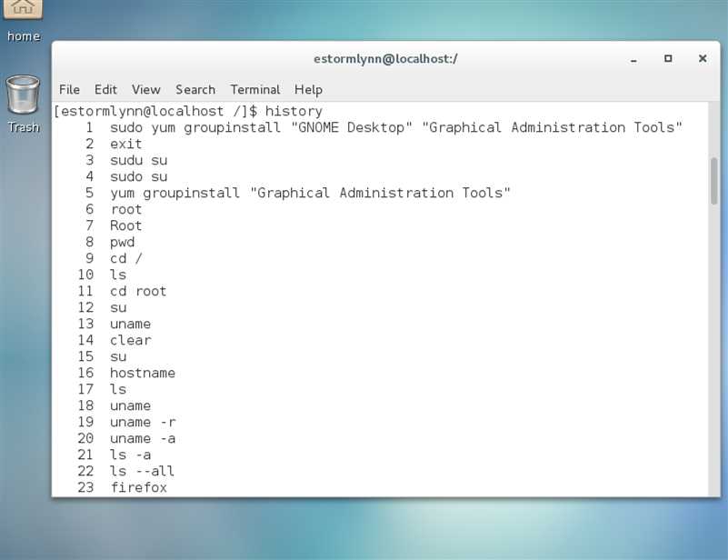Click history entry 7 capitalized Root

click(114, 225)
